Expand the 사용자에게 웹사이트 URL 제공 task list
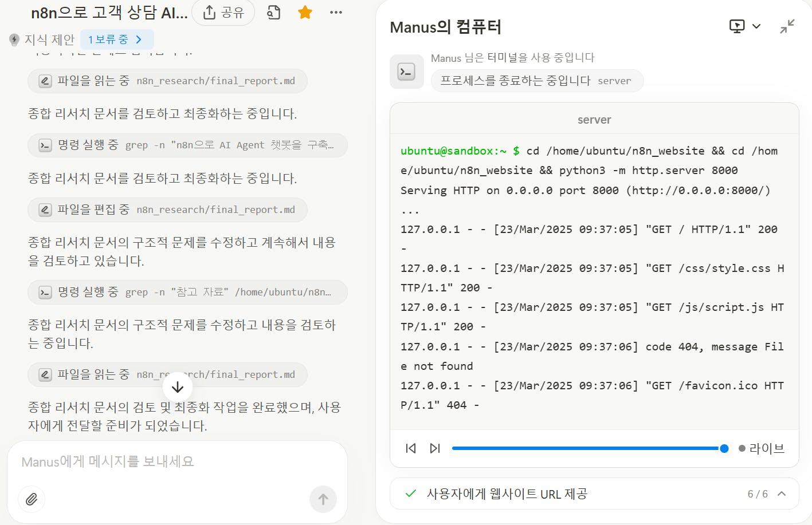 (x=782, y=494)
